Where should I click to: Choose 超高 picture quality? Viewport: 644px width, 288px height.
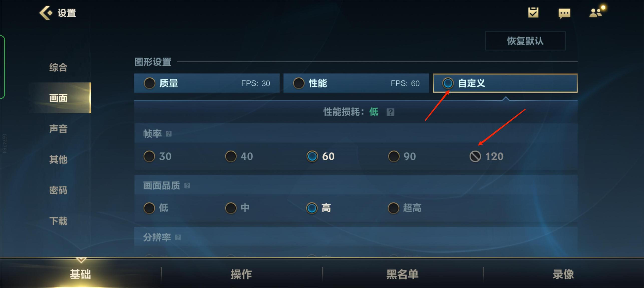click(405, 208)
